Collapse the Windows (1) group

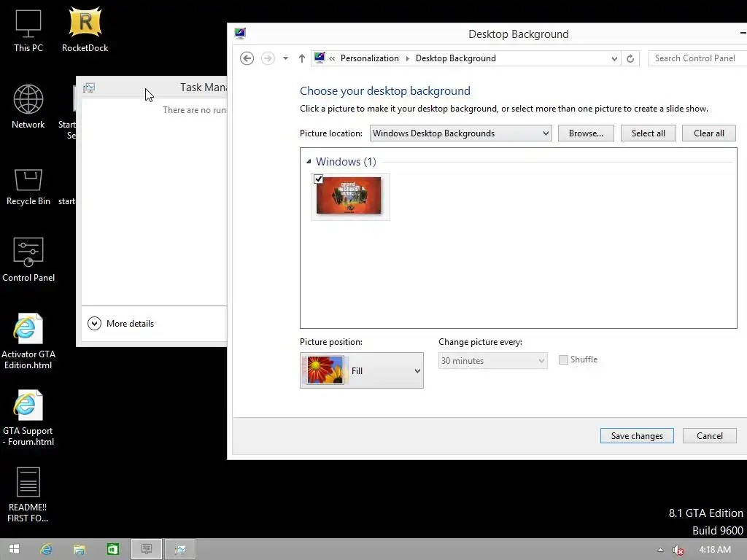[309, 161]
